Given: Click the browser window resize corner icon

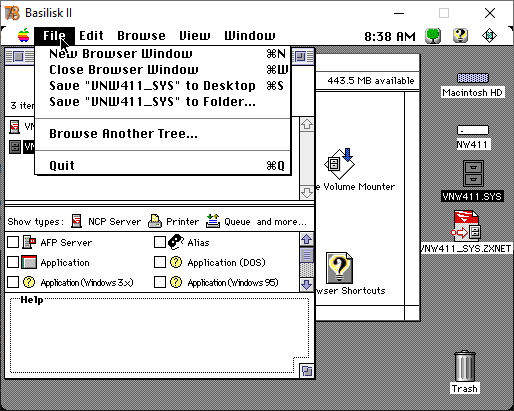Looking at the screenshot, I should pyautogui.click(x=307, y=371).
